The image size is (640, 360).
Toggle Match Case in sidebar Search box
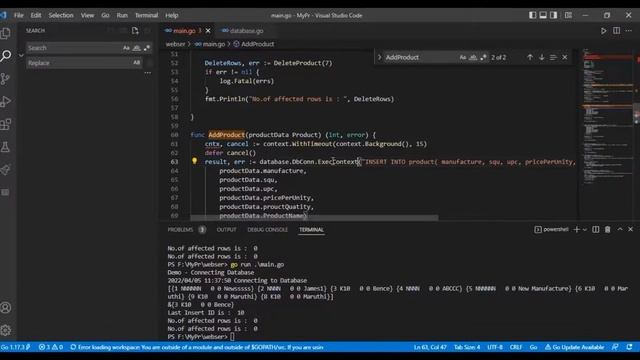(126, 48)
